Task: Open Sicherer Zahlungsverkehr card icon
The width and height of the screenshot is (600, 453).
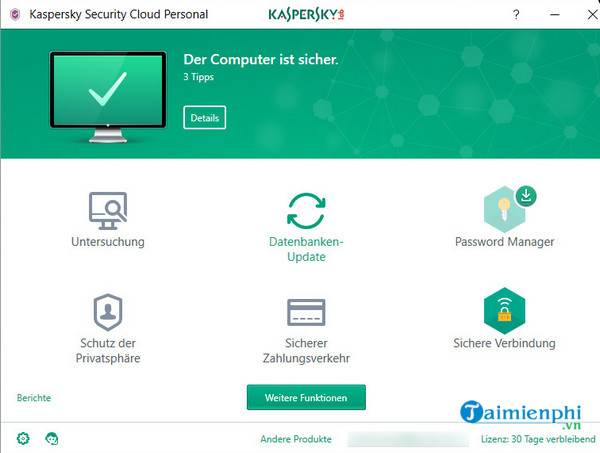Action: [x=306, y=312]
